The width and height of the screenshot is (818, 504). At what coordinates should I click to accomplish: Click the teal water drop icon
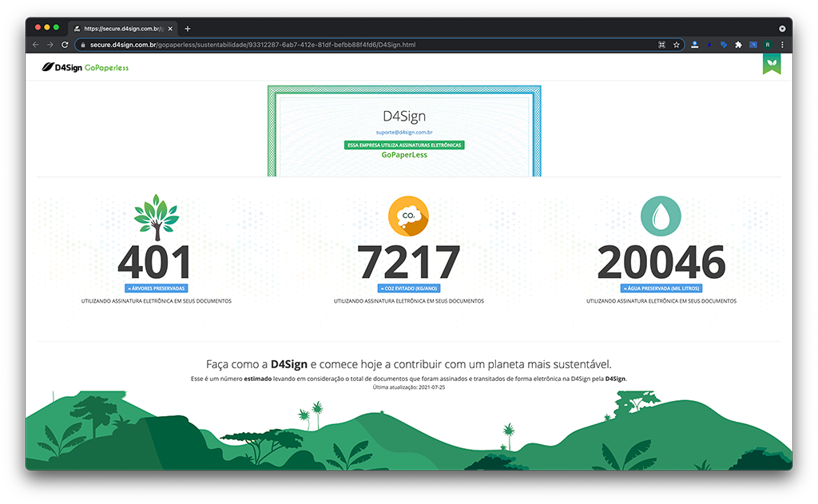[x=661, y=216]
